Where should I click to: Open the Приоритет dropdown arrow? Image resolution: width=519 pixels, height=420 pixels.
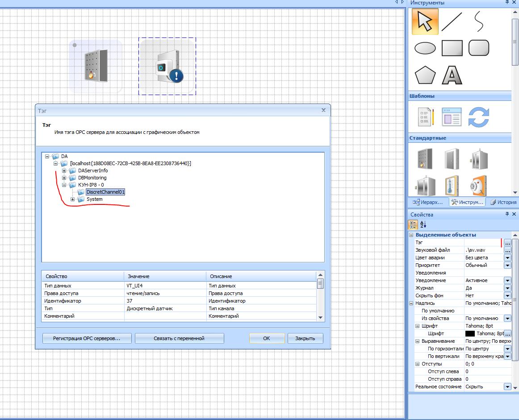pyautogui.click(x=507, y=266)
